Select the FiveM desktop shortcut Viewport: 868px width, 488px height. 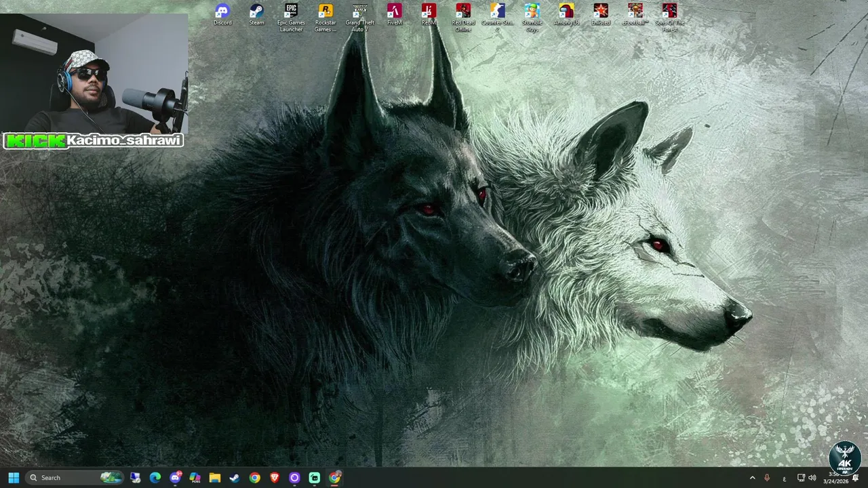pos(395,15)
